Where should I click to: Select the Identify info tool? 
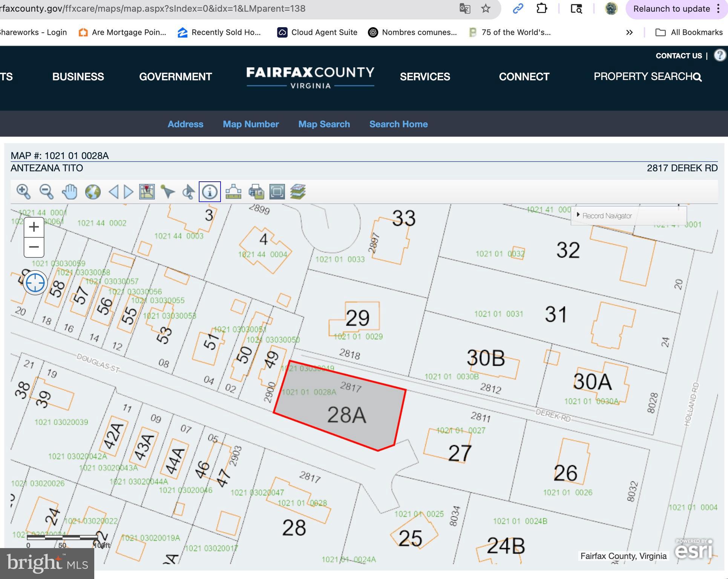210,192
